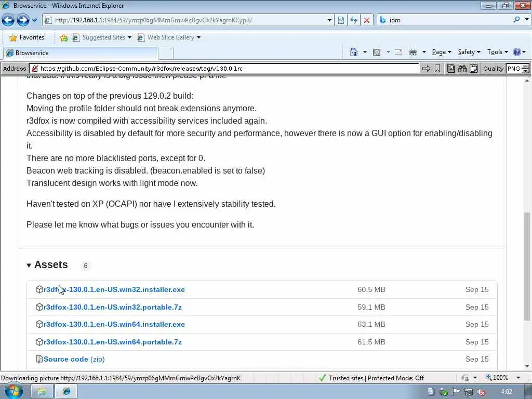Open the Page menu
This screenshot has width=532, height=399.
[x=442, y=52]
